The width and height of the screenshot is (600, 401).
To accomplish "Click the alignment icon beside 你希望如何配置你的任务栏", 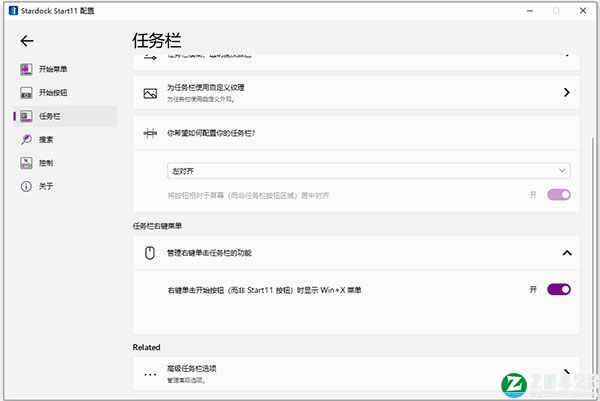I will (150, 133).
